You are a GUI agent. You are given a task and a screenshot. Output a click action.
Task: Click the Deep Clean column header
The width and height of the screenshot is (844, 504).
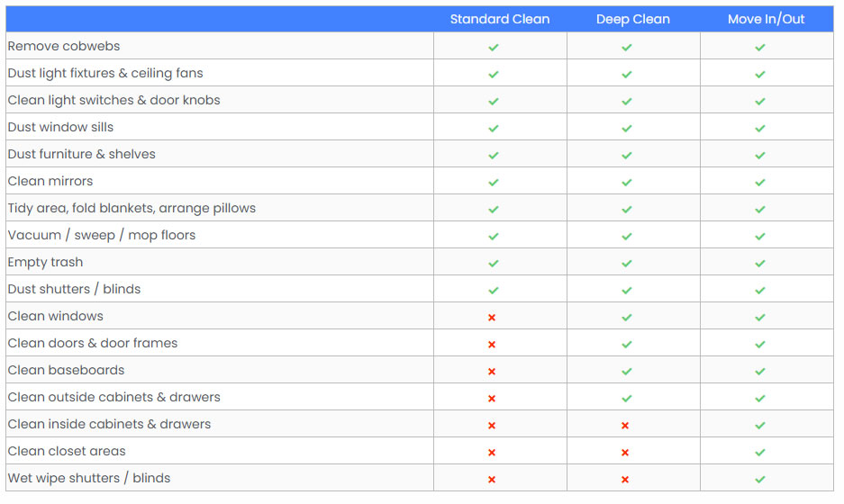(x=632, y=19)
